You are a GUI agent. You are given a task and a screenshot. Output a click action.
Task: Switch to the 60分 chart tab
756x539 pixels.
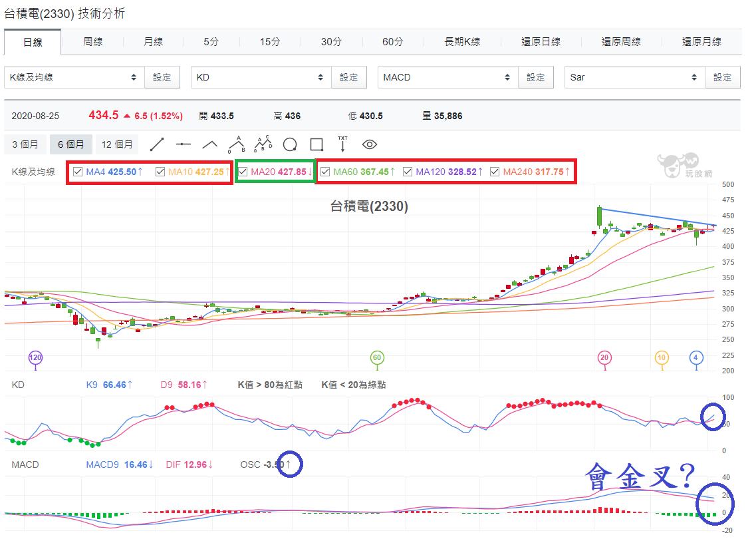click(392, 42)
